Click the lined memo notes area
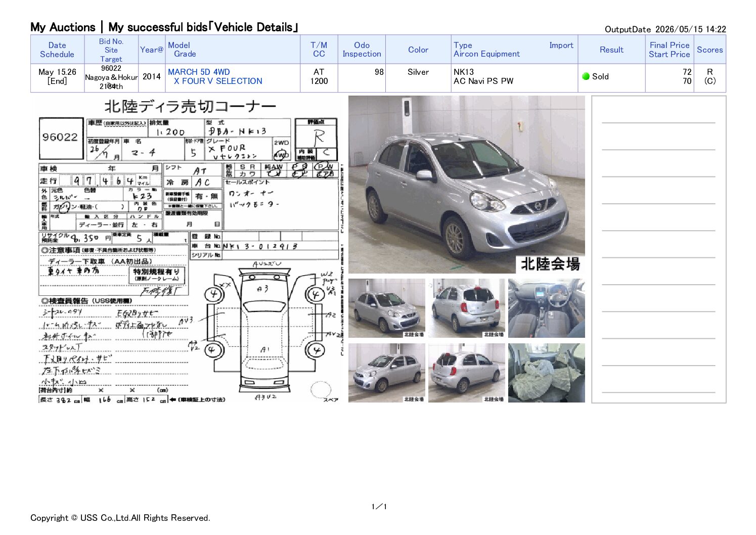Screen dimensions: 756x535 [658, 250]
